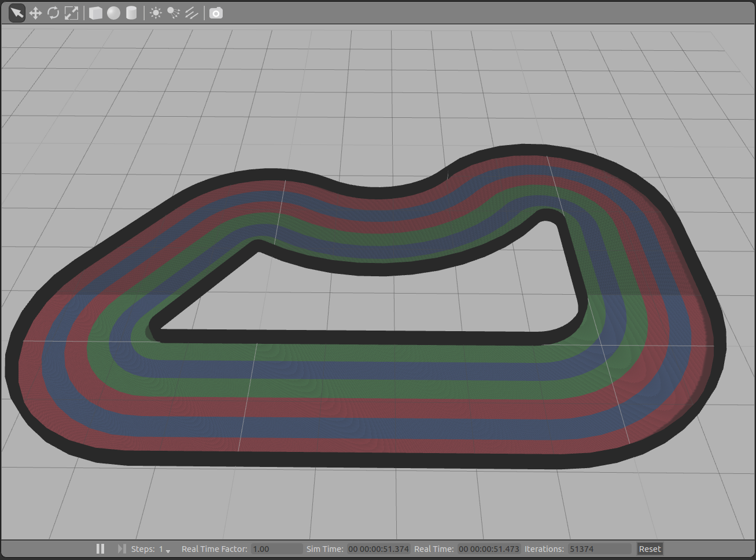Select the translate mode tool
This screenshot has height=560, width=756.
pyautogui.click(x=35, y=13)
